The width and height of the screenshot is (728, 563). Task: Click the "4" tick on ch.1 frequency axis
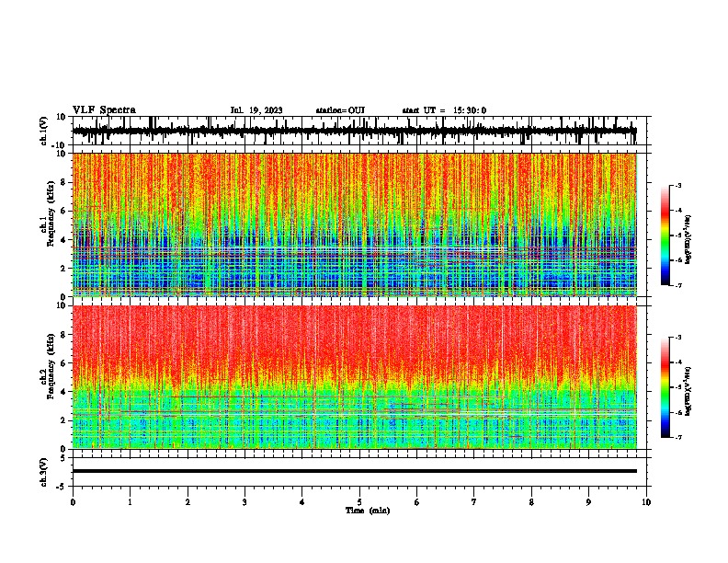63,240
